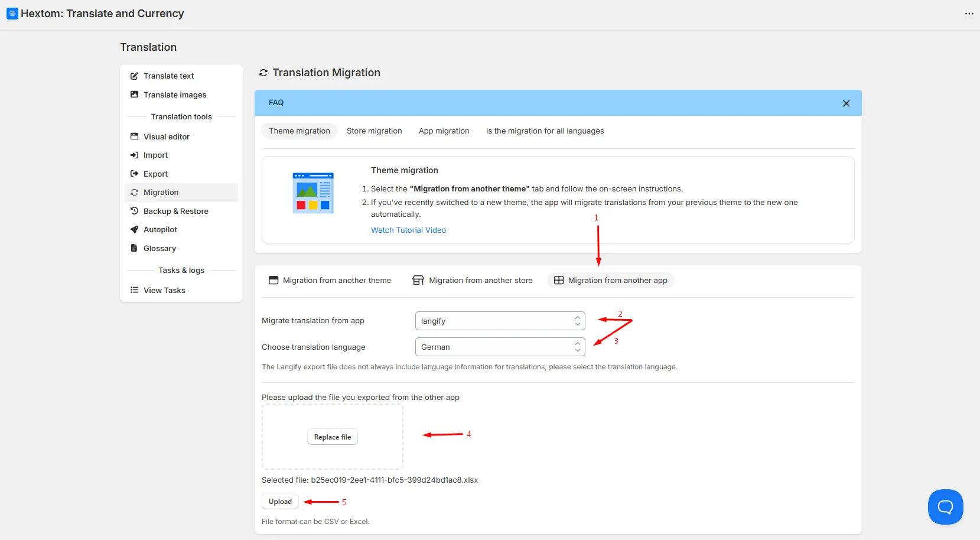Screen dimensions: 980x540
Task: Open Migration from another theme tab
Action: (x=330, y=281)
